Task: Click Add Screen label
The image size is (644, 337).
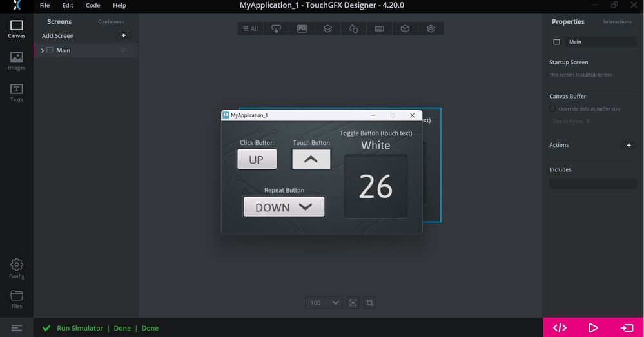Action: pyautogui.click(x=58, y=35)
